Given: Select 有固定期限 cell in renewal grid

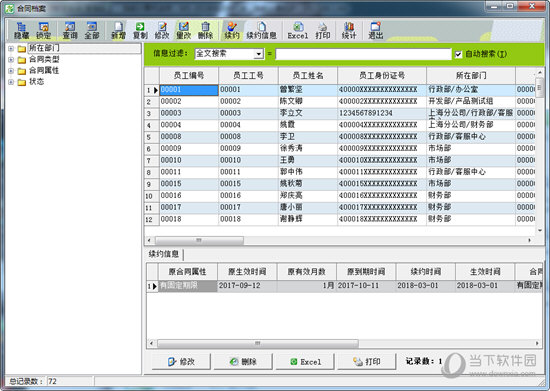Looking at the screenshot, I should pyautogui.click(x=187, y=286).
